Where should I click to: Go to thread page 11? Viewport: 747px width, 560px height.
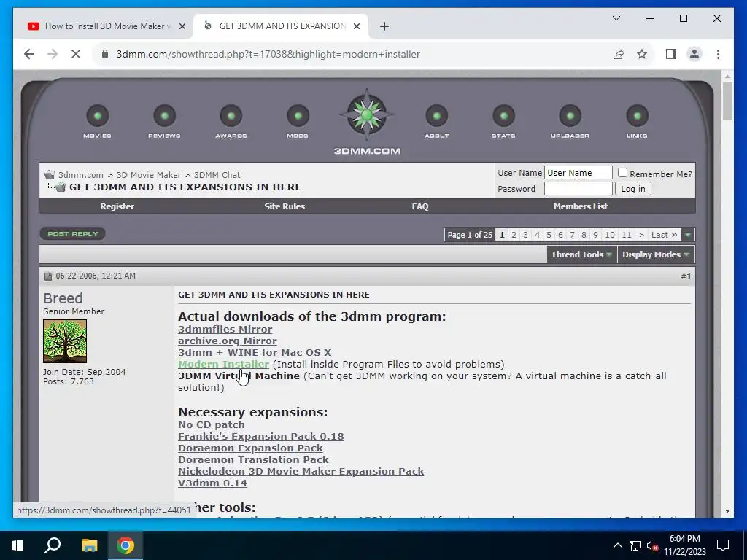[x=627, y=235]
